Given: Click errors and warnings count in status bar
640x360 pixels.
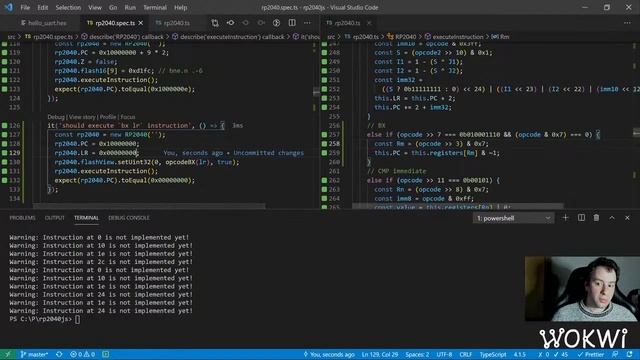Looking at the screenshot, I should tap(82, 354).
